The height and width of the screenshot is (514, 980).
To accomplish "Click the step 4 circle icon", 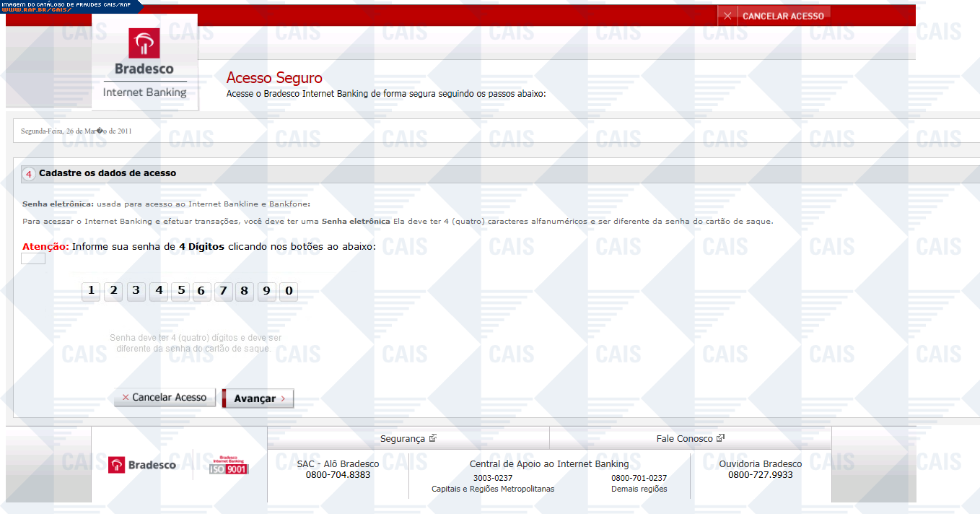I will click(28, 174).
